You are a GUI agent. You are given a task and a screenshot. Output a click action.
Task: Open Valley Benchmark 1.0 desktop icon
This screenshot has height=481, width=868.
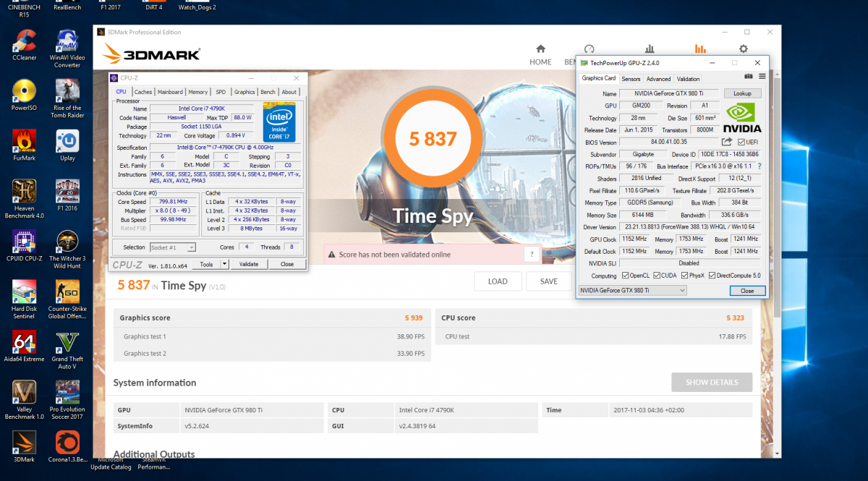[x=25, y=400]
